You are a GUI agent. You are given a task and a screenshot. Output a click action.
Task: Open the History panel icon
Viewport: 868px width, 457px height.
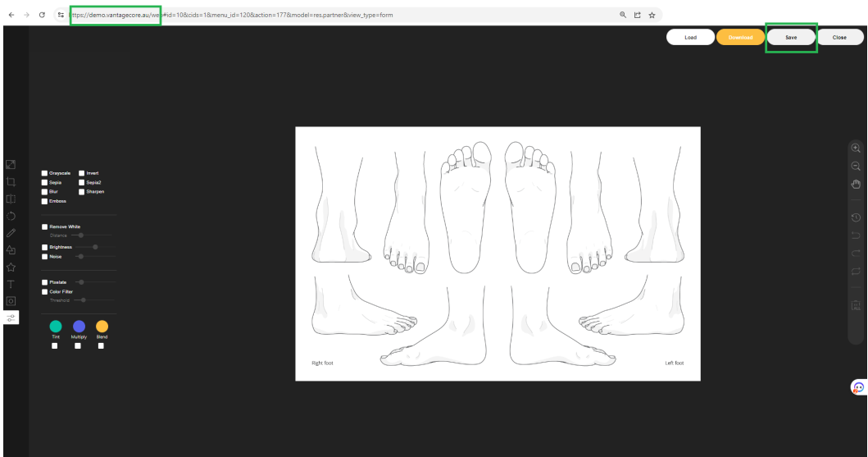click(856, 217)
